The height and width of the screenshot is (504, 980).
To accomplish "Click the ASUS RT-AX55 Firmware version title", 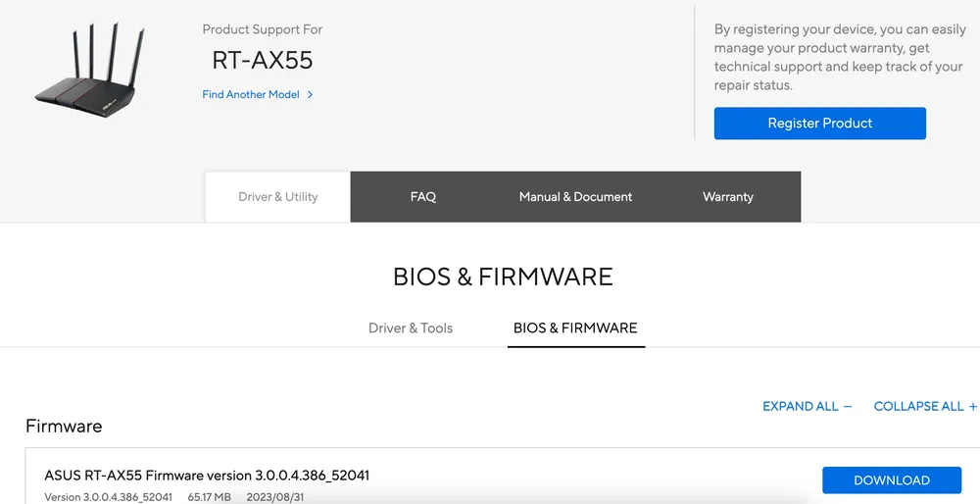I will click(x=207, y=476).
